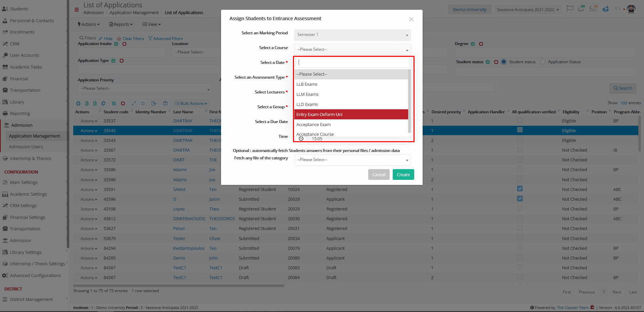Image resolution: width=644 pixels, height=312 pixels.
Task: Click the clock icon beside Time field
Action: pyautogui.click(x=301, y=139)
